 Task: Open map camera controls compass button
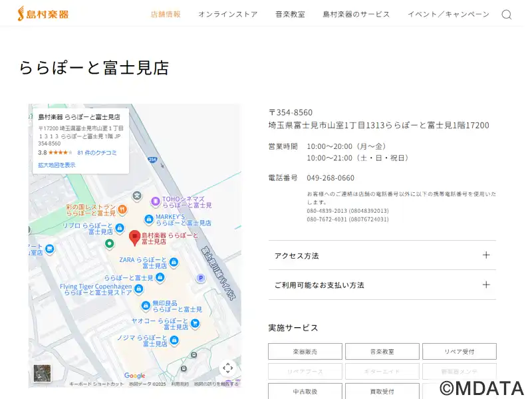(x=227, y=368)
